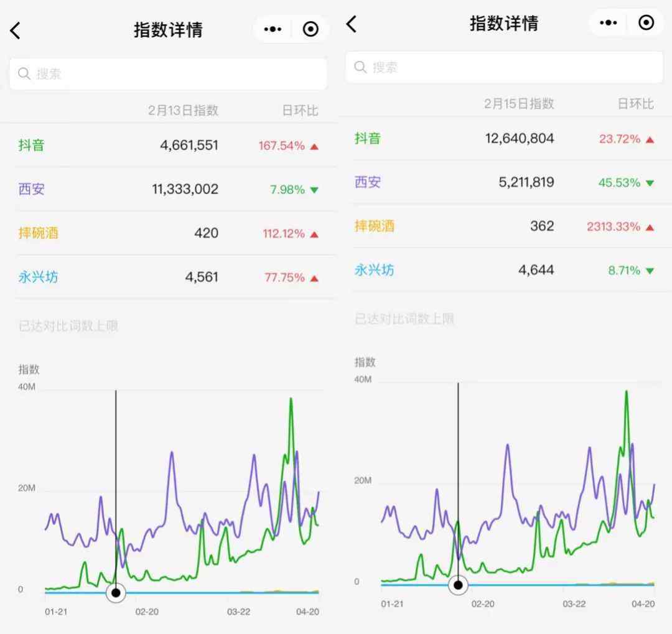672x634 pixels.
Task: Click the 8.71% daily change
Action: (624, 271)
